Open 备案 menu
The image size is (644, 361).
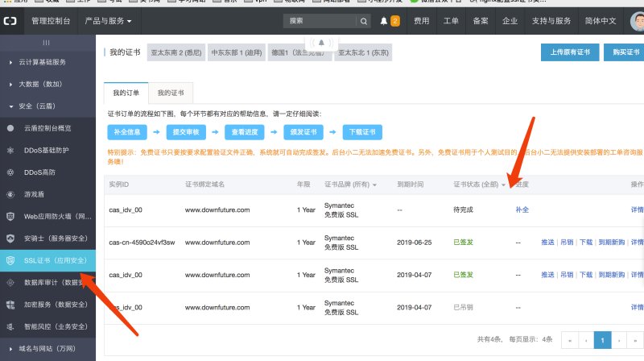point(481,21)
